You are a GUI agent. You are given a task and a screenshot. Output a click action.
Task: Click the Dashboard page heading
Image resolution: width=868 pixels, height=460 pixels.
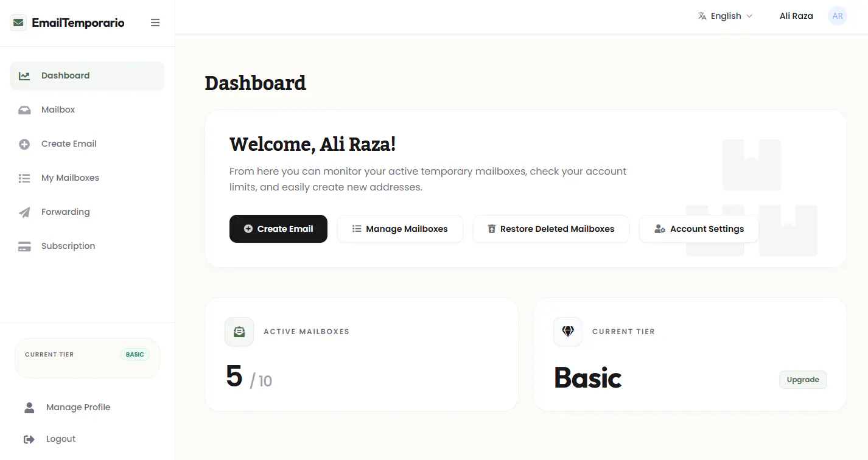(x=255, y=83)
